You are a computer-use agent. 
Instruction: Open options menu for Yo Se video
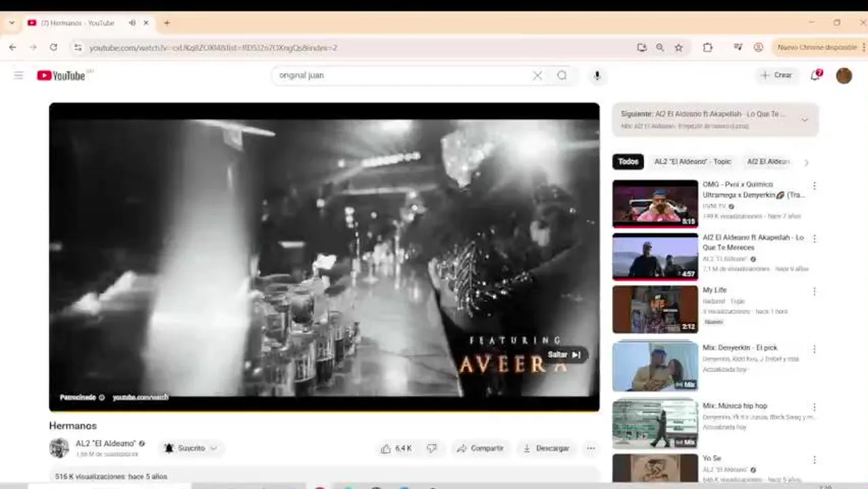click(814, 460)
